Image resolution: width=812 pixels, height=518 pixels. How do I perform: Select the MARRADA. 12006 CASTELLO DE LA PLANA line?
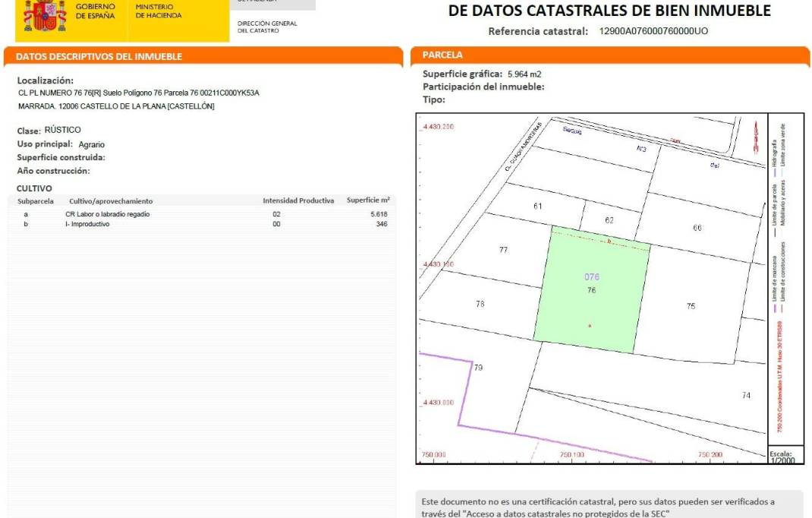[116, 106]
